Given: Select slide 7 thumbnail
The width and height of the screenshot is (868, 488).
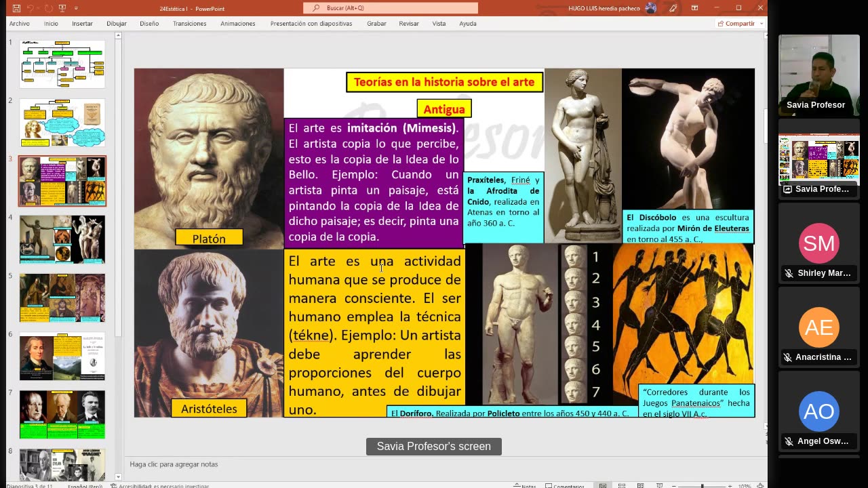Looking at the screenshot, I should coord(62,414).
